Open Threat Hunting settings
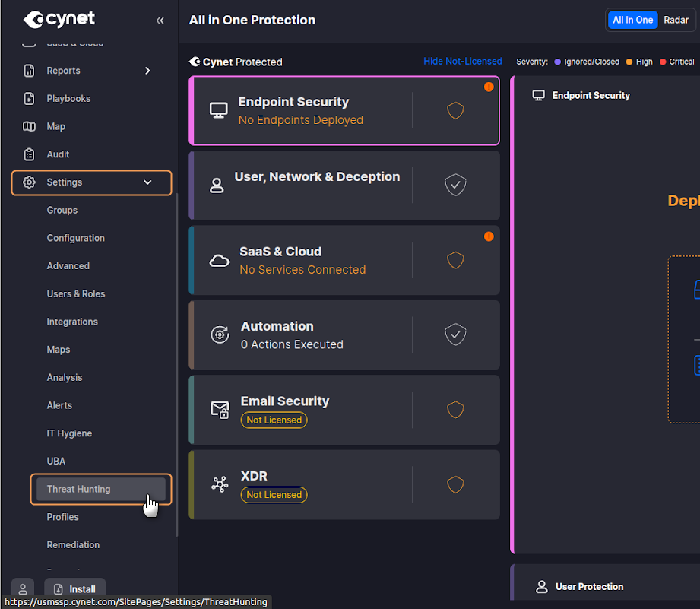Image resolution: width=700 pixels, height=609 pixels. 78,489
